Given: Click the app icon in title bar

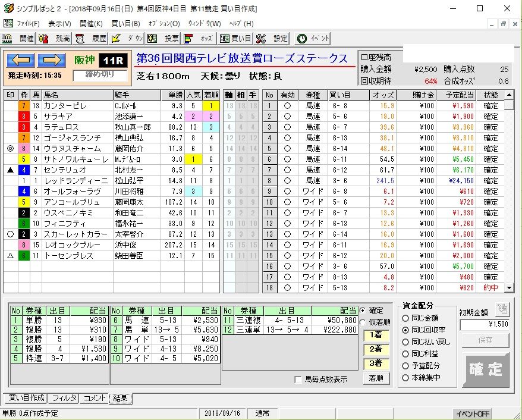Looking at the screenshot, I should pos(8,8).
